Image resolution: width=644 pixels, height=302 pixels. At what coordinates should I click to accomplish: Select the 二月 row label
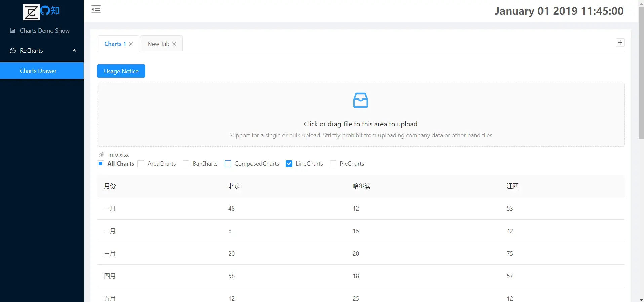tap(110, 231)
